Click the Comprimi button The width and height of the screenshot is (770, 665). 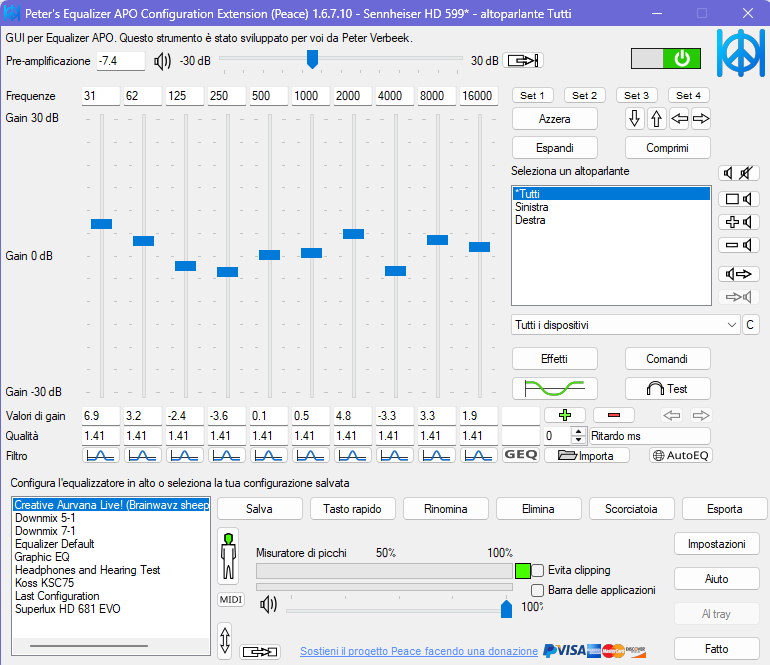point(667,148)
